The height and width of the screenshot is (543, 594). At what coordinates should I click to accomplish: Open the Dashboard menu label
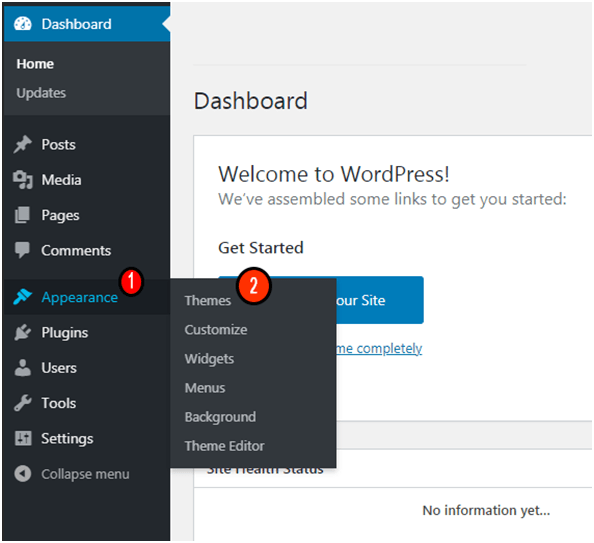pos(77,24)
